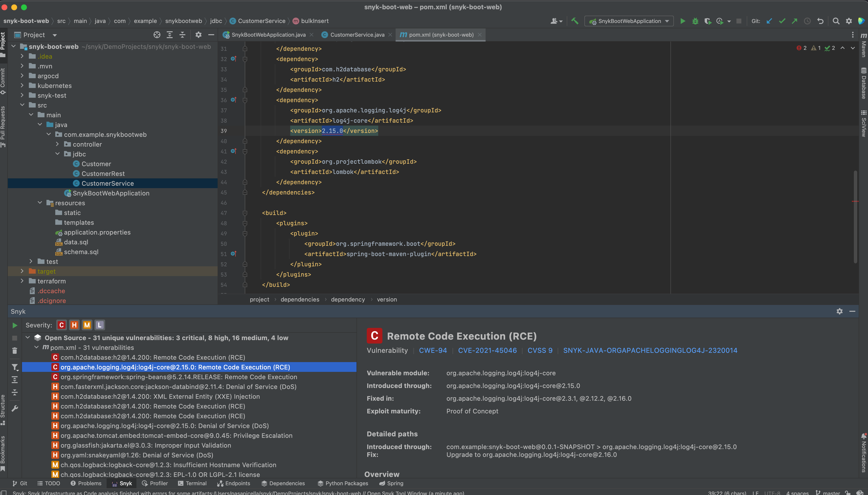The height and width of the screenshot is (495, 868).
Task: Open the Endpoints tool window tab
Action: tap(234, 483)
